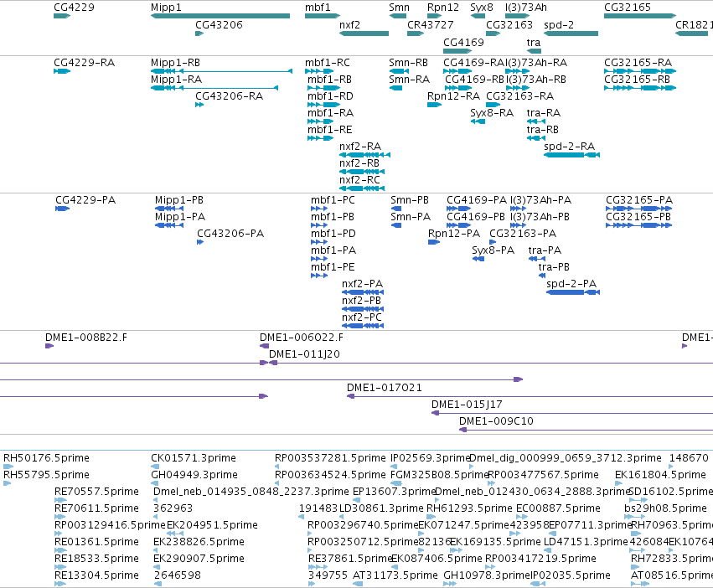Viewport: 713px width, 588px height.
Task: Click the Mipp1 gene bar
Action: coord(220,16)
